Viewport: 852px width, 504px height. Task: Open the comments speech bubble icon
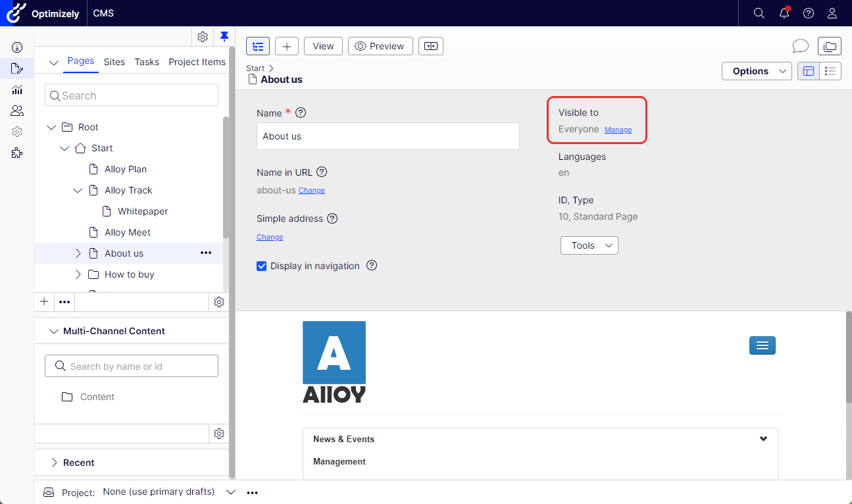tap(800, 46)
